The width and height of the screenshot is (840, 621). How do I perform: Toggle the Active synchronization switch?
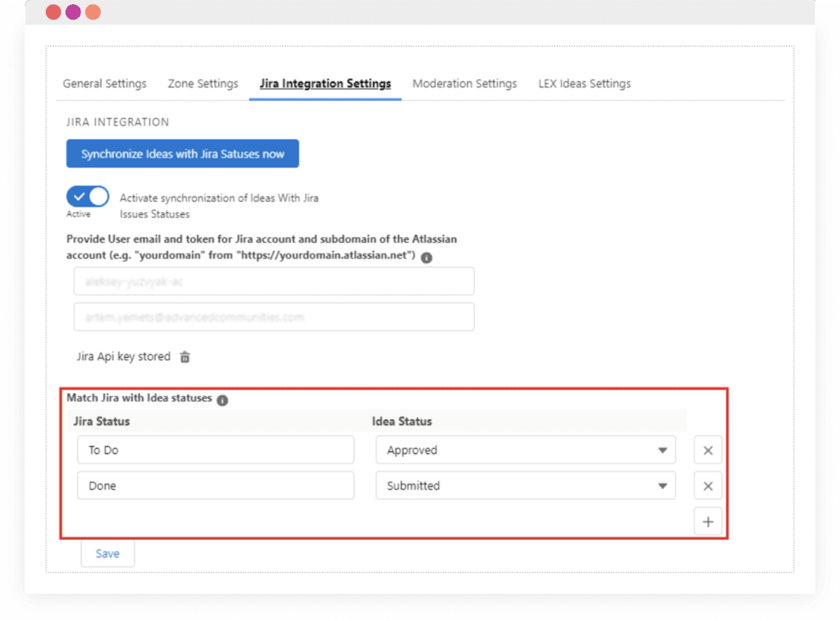point(88,197)
